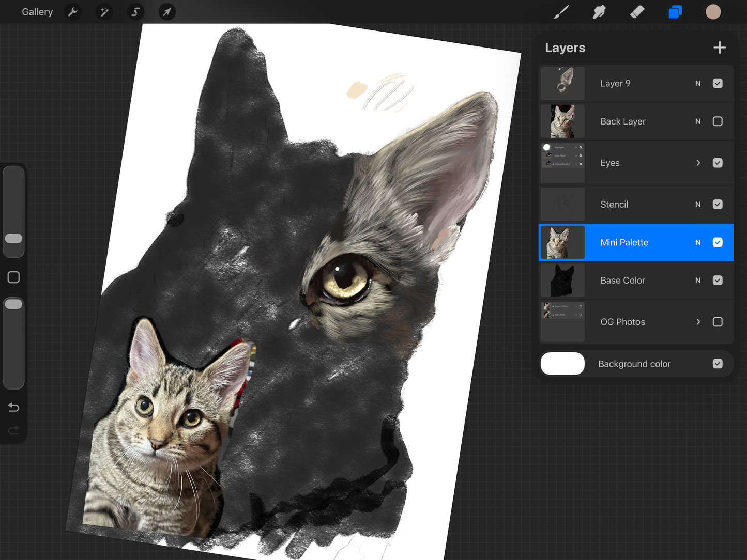Select the Eraser tool
This screenshot has width=747, height=560.
point(637,12)
